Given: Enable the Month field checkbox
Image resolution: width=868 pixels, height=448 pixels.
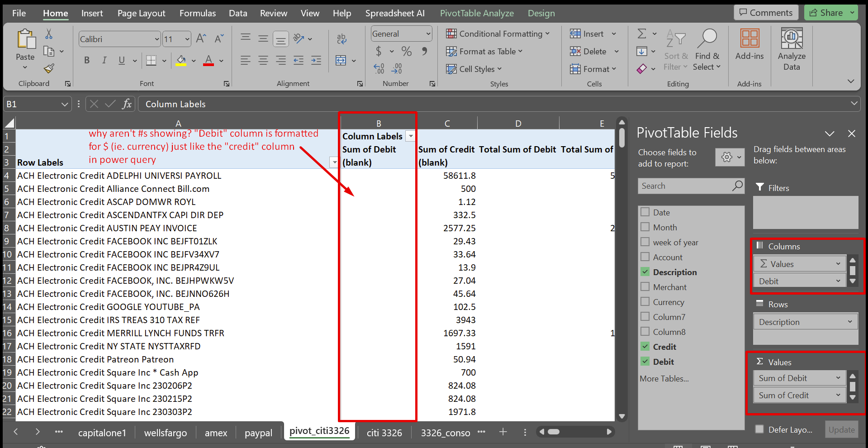Looking at the screenshot, I should coord(645,227).
